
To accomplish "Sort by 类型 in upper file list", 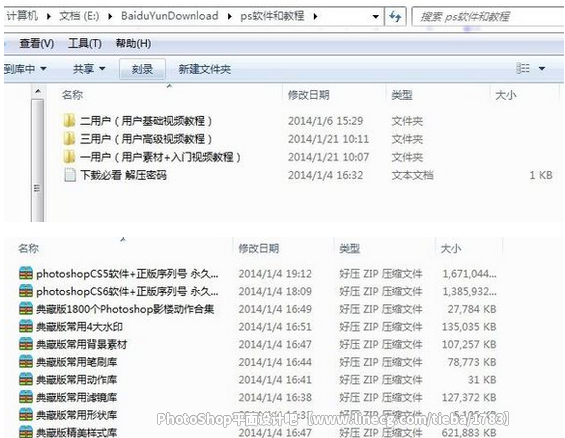I will click(x=402, y=95).
